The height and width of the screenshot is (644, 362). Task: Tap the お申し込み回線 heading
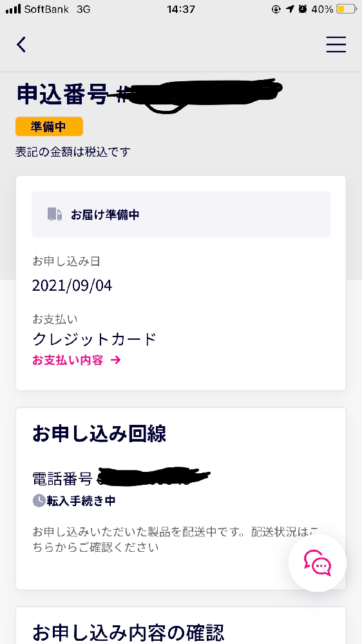tap(99, 434)
